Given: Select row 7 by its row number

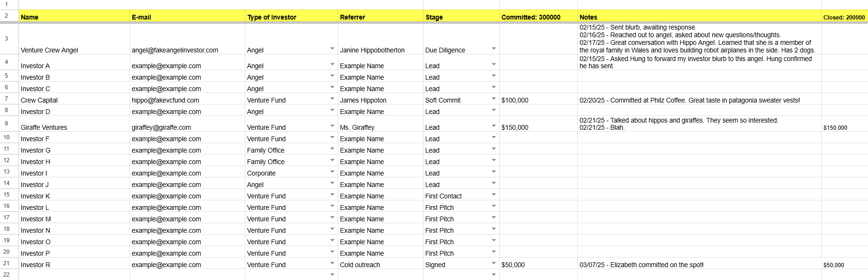Looking at the screenshot, I should (x=7, y=99).
